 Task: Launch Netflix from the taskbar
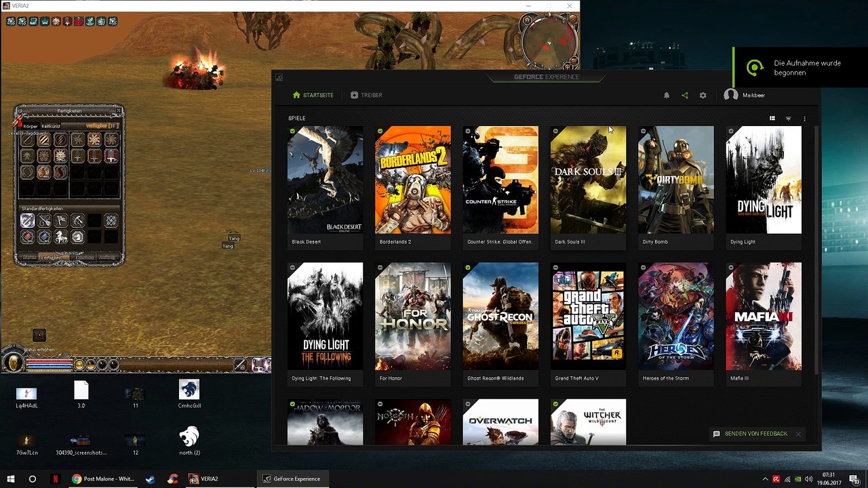55,479
